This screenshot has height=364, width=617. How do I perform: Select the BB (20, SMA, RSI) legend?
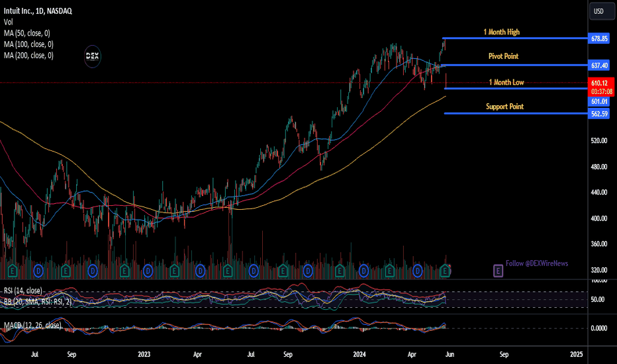38,302
